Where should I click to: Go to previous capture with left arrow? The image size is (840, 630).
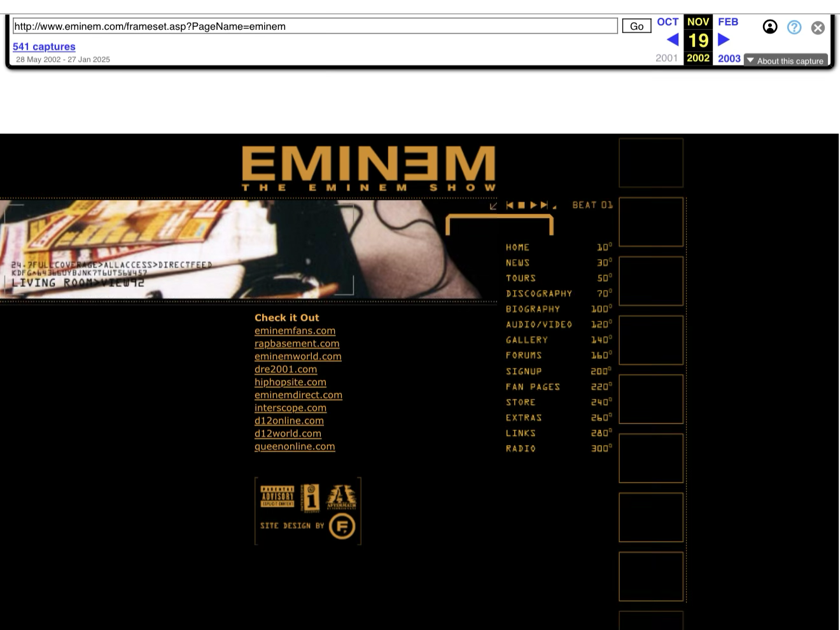tap(672, 39)
